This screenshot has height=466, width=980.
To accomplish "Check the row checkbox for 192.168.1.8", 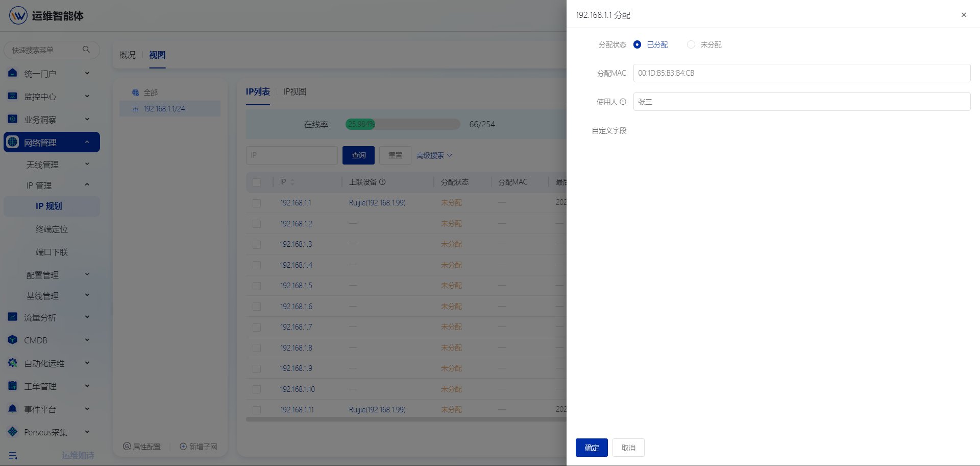I will (257, 348).
